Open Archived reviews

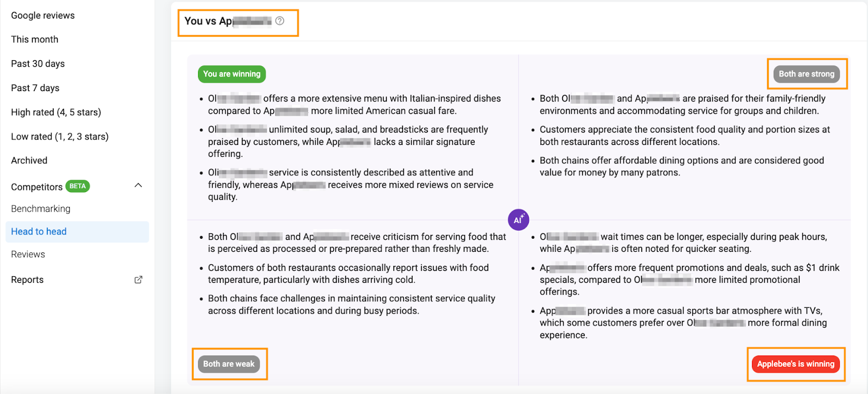(x=29, y=161)
